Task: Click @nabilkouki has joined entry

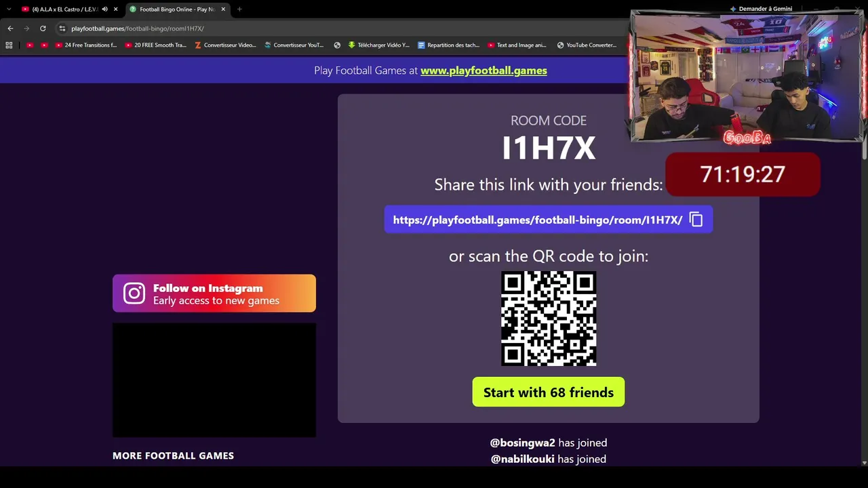Action: (549, 459)
